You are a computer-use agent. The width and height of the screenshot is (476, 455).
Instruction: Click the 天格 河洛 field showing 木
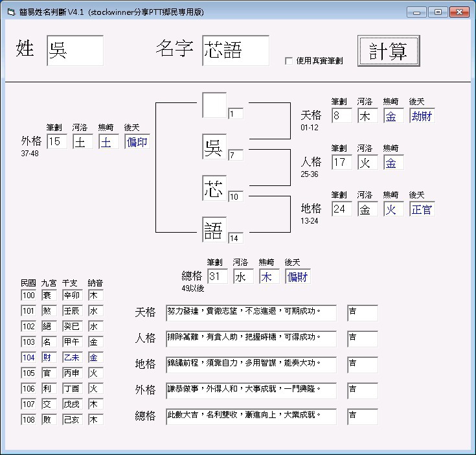coord(368,115)
